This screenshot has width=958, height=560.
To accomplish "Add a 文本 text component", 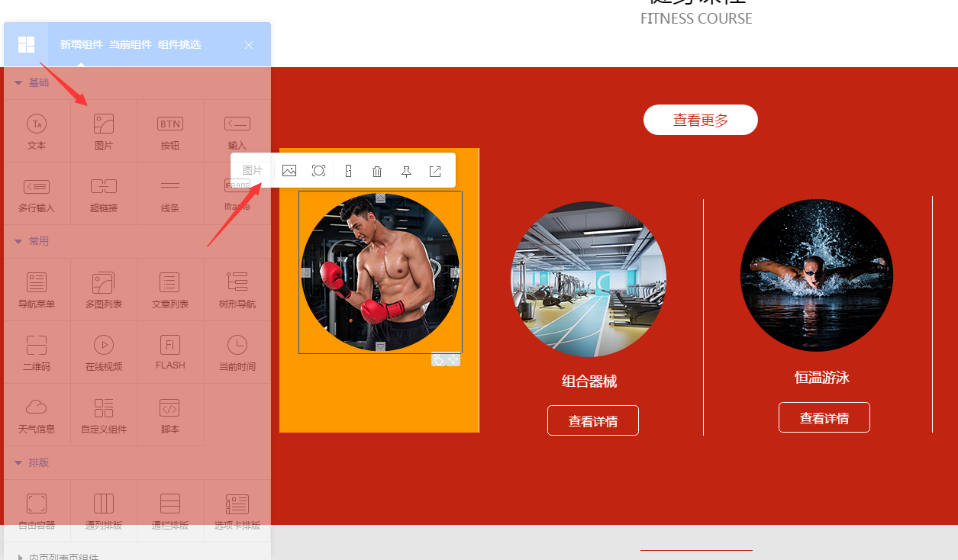I will 37,131.
